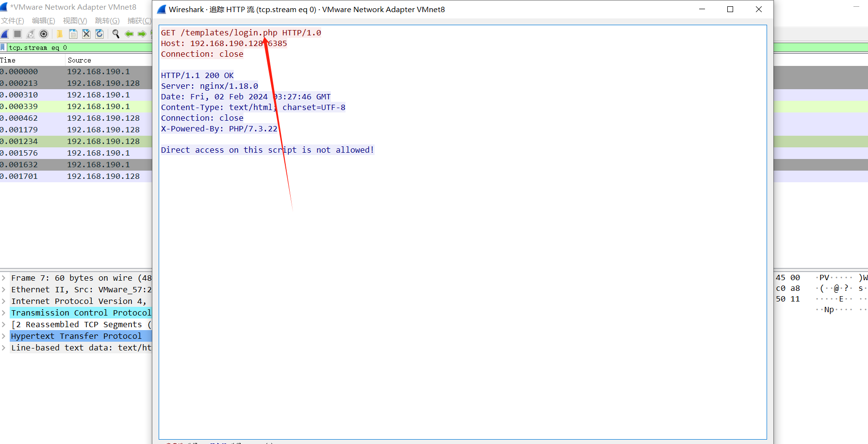Open a capture file with the folder icon
This screenshot has width=868, height=444.
coord(60,34)
